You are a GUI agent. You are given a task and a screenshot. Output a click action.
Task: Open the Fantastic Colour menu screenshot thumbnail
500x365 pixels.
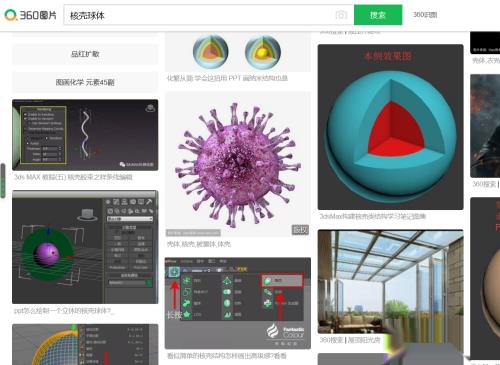[x=238, y=303]
